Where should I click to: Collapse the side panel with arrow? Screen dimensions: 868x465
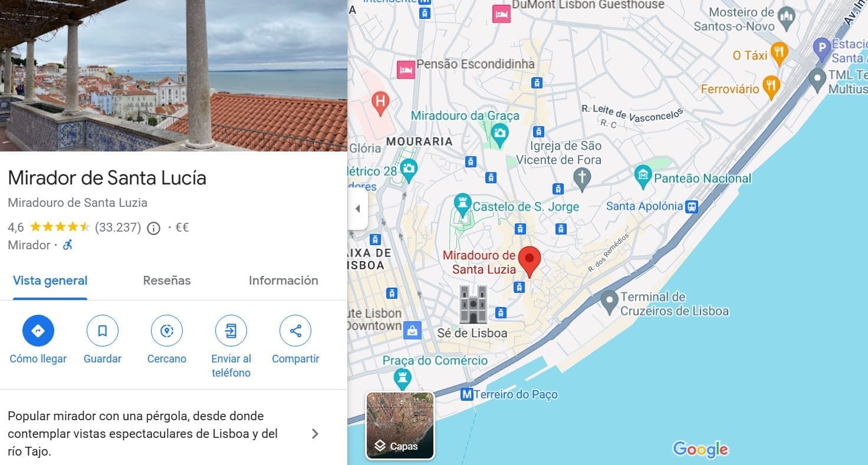click(358, 209)
